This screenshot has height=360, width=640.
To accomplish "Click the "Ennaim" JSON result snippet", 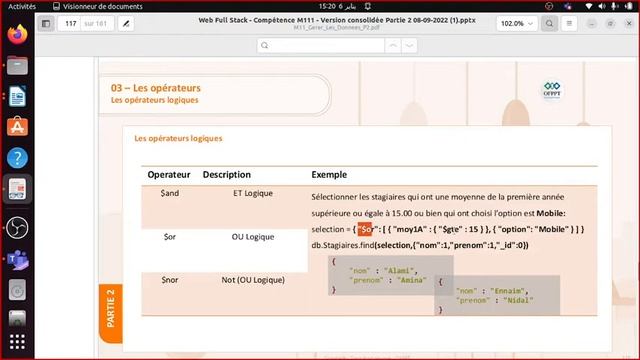I will [497, 295].
